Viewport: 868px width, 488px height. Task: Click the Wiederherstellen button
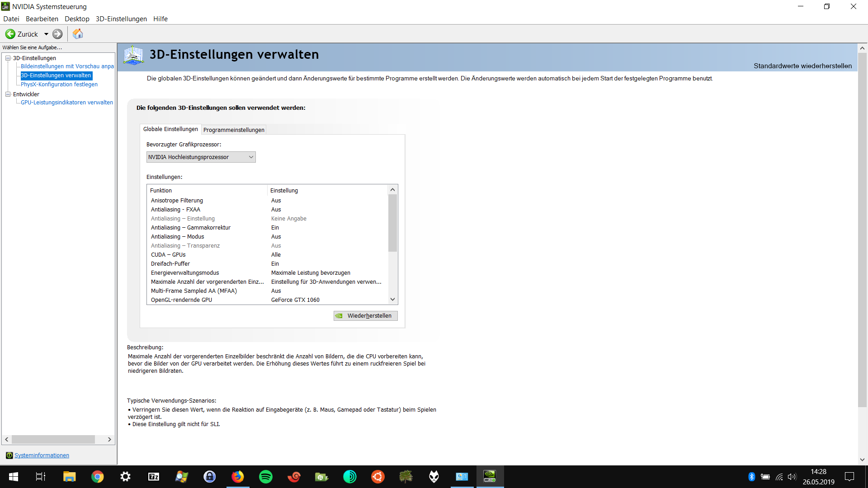point(365,316)
